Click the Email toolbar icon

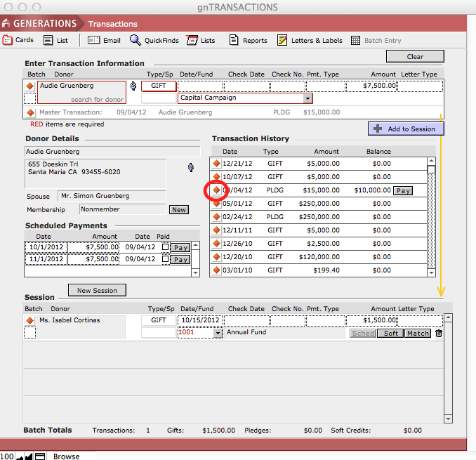[x=93, y=40]
